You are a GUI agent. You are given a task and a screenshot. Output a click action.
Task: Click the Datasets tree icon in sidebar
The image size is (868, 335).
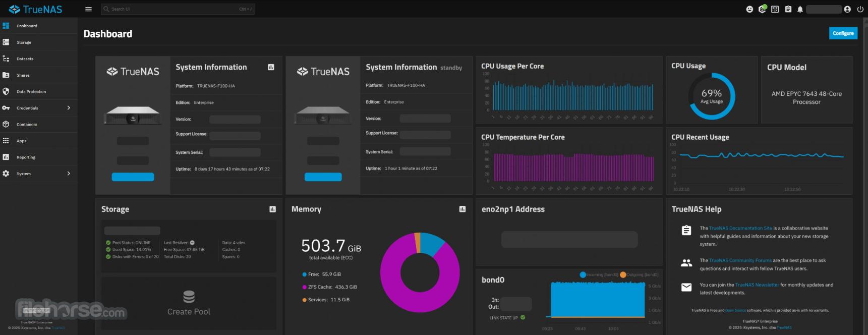[x=6, y=59]
